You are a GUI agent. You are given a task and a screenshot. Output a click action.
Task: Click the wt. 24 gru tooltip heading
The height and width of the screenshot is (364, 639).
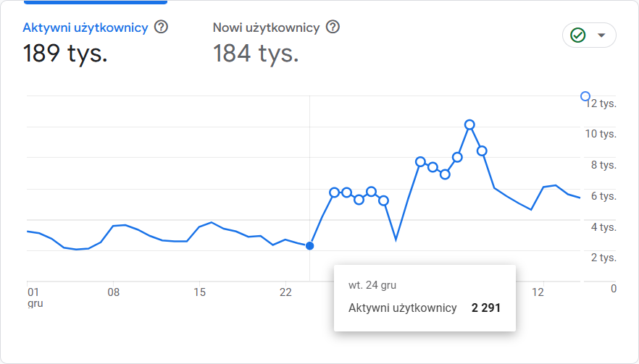pos(372,285)
